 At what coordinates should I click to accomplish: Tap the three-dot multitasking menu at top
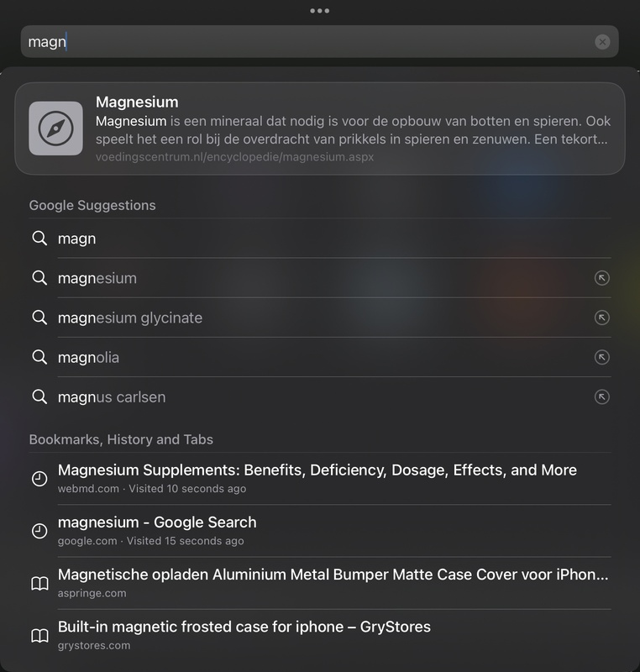(x=319, y=11)
